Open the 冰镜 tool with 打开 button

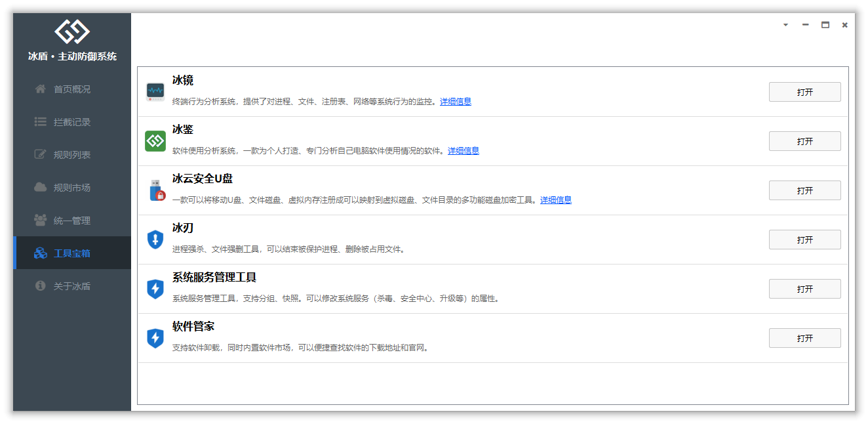pos(804,92)
